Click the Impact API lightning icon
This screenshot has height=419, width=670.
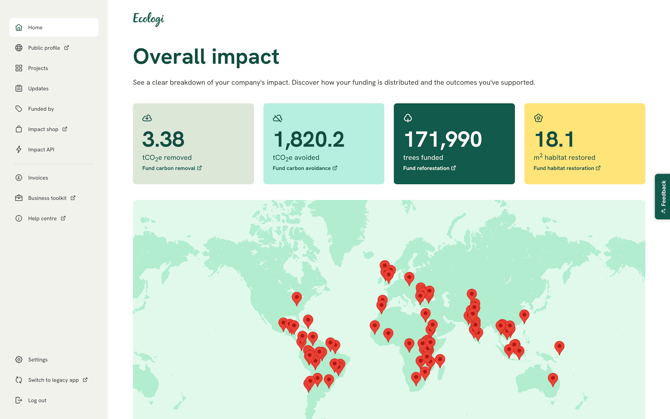[x=19, y=150]
